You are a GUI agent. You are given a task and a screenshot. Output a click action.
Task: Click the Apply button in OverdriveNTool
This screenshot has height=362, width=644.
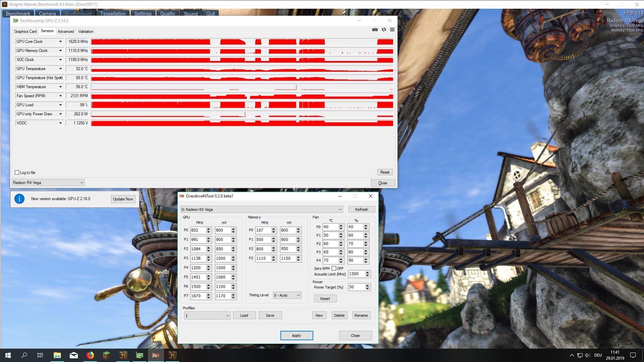[x=297, y=335]
